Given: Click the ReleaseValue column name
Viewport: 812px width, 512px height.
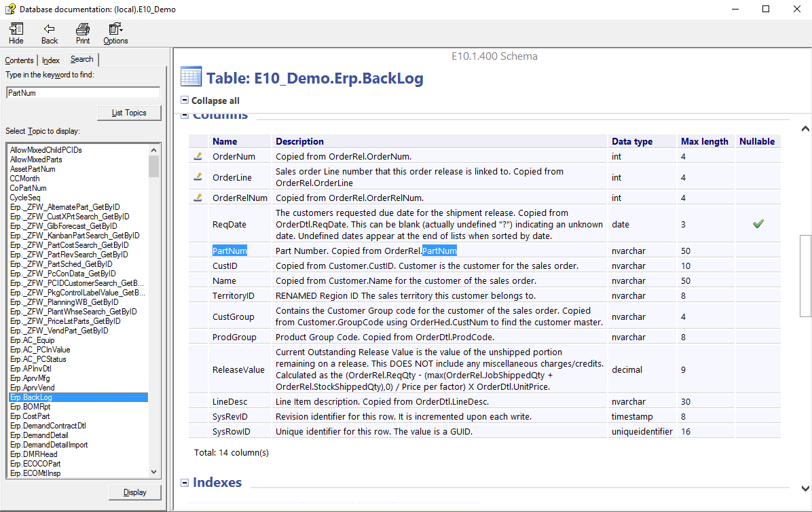Looking at the screenshot, I should [238, 369].
